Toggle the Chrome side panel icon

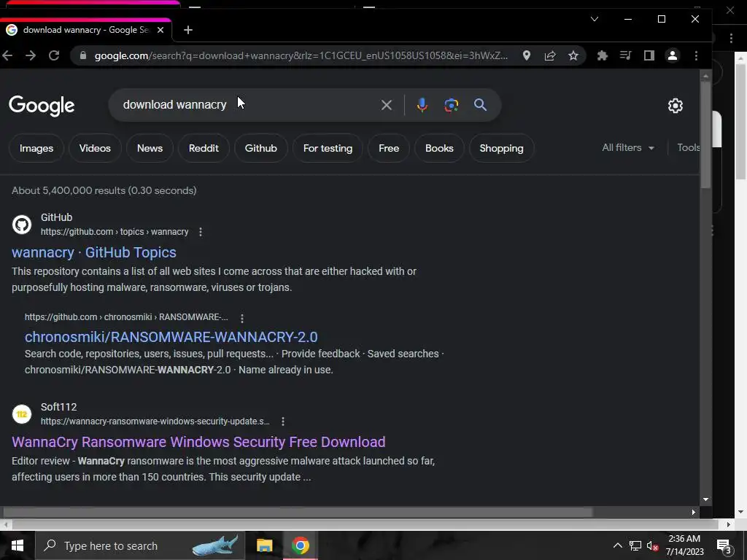[x=649, y=55]
